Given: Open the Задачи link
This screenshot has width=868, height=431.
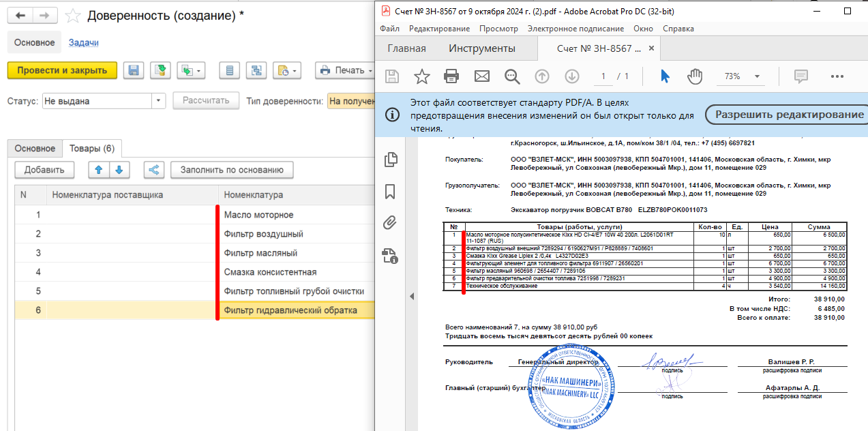Looking at the screenshot, I should tap(84, 42).
